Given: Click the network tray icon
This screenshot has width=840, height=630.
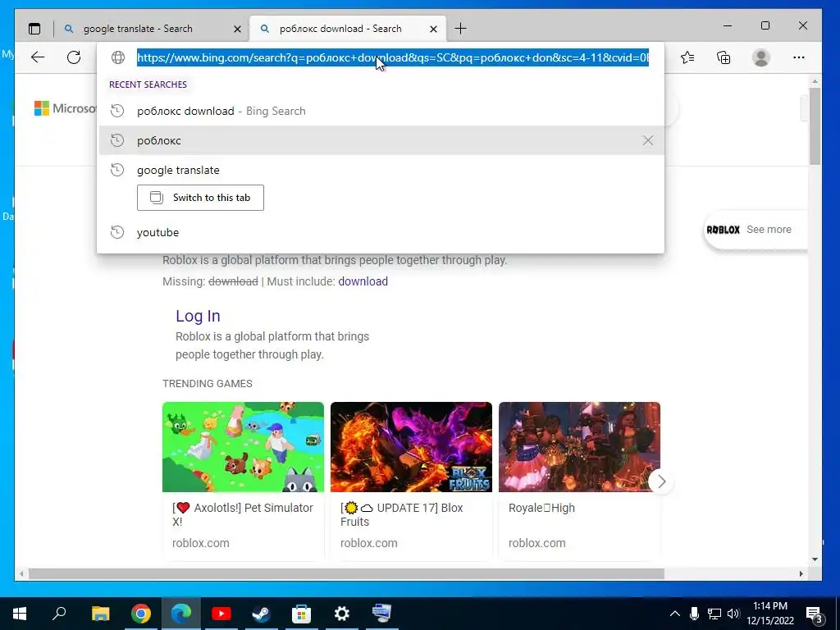Looking at the screenshot, I should click(714, 614).
